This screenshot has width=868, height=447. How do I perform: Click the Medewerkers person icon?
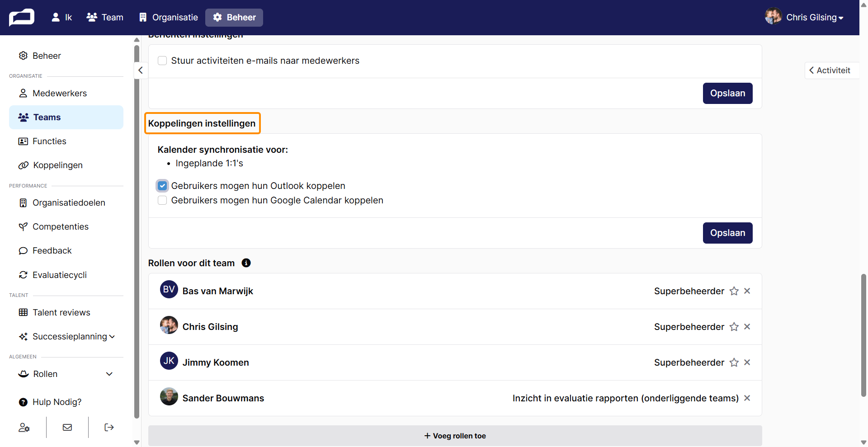[x=23, y=93]
